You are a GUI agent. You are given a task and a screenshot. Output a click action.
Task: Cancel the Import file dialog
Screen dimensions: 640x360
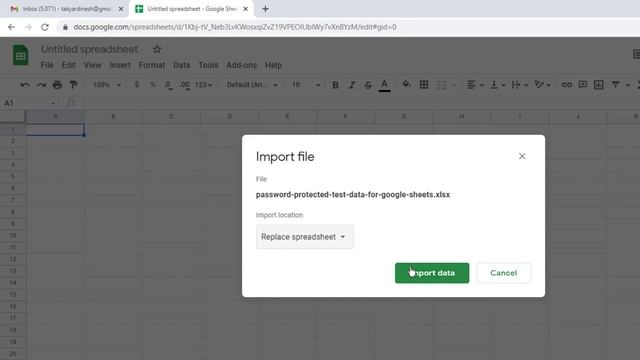503,273
